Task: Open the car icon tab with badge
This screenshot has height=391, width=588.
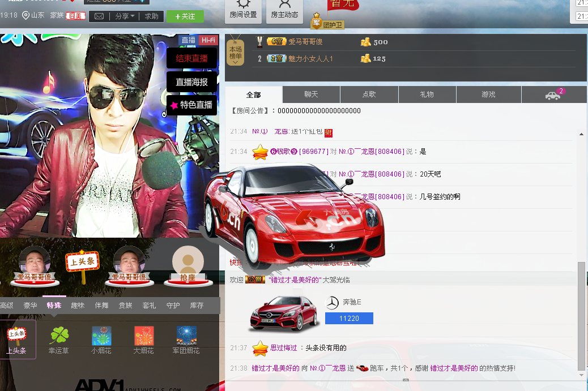Action: [x=554, y=94]
